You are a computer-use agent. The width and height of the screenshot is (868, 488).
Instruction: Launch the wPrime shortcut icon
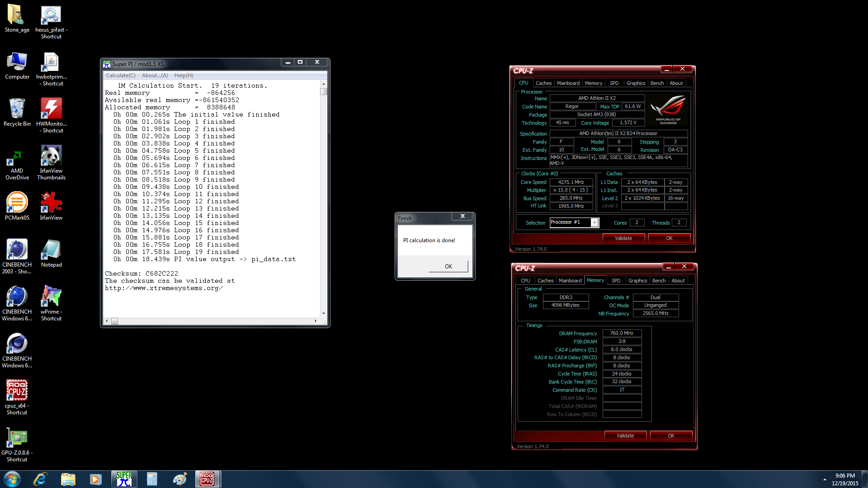tap(51, 304)
